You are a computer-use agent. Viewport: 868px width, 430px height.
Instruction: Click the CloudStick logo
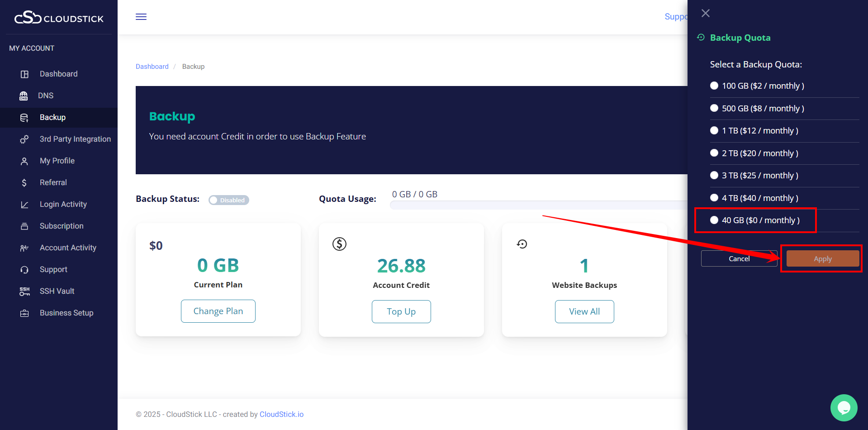[x=59, y=18]
